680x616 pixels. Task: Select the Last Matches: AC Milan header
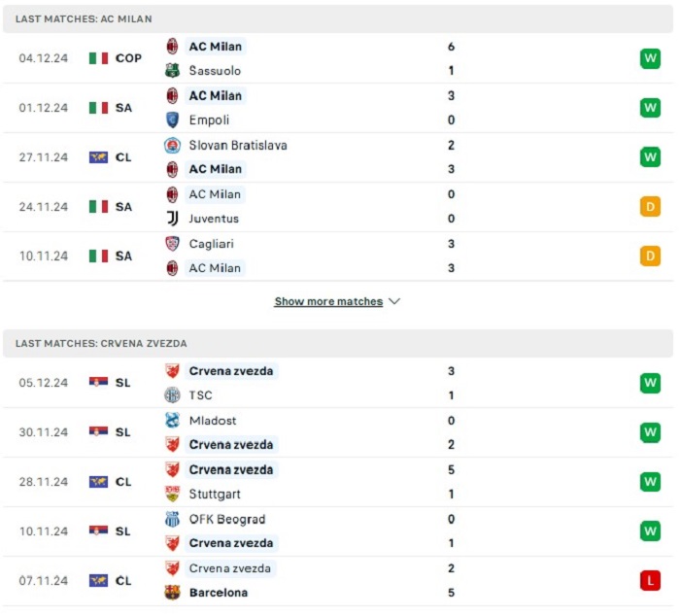(x=338, y=18)
